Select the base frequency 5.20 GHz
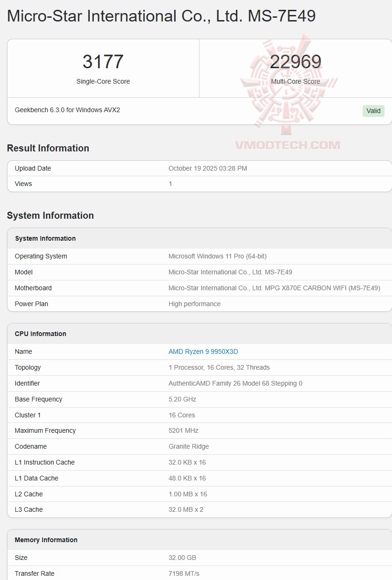 click(x=182, y=399)
